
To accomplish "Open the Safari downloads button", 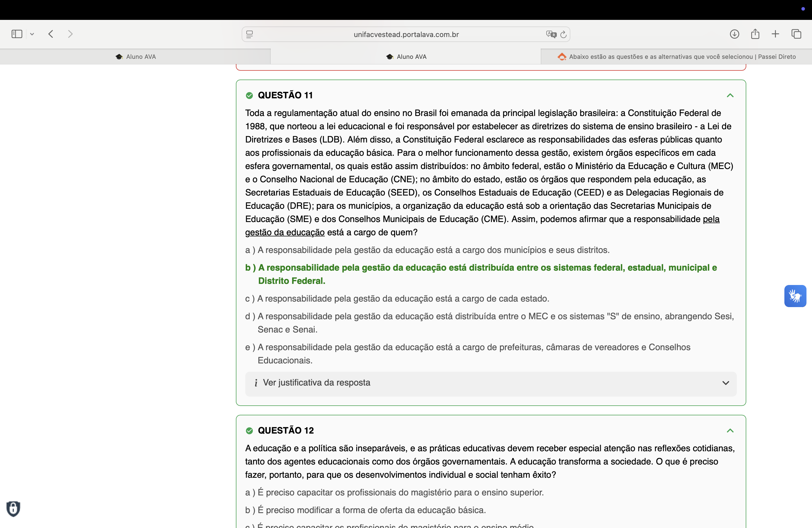I will tap(734, 34).
